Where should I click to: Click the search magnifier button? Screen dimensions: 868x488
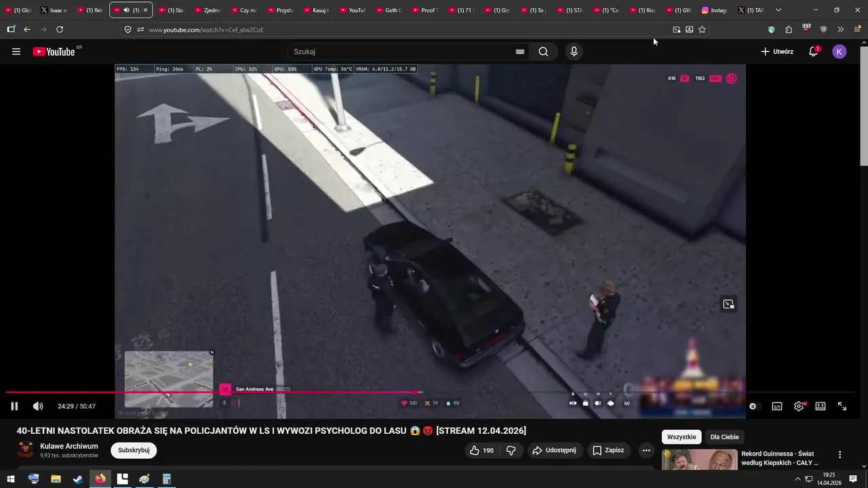pos(543,52)
